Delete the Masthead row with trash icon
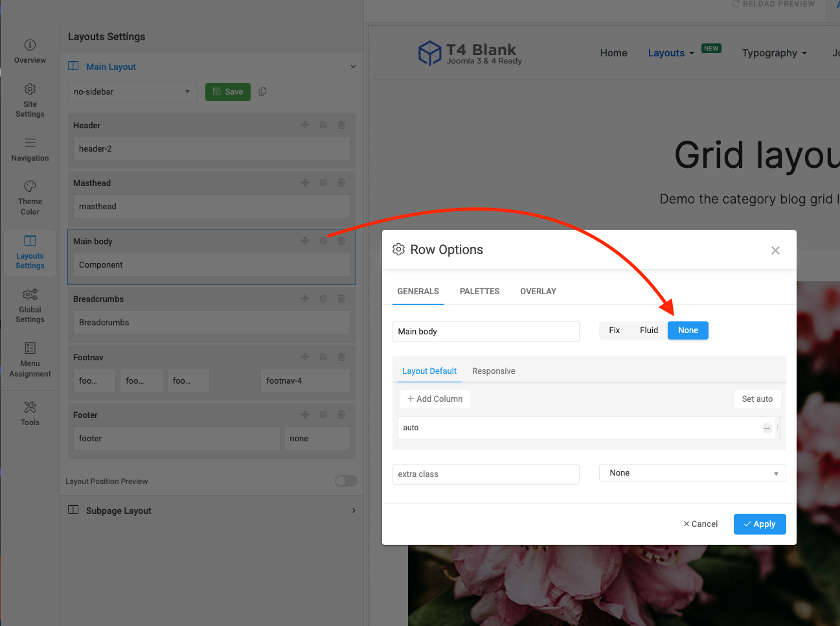Screen dimensions: 840x626 [x=341, y=183]
